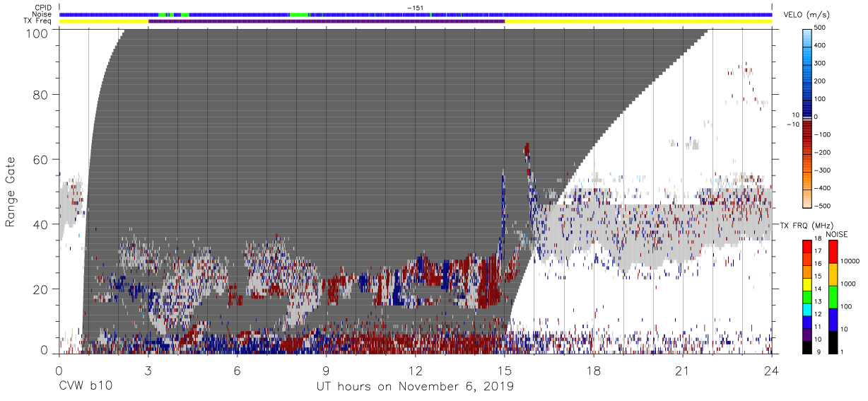
Task: Click the 10000 tick on NOISE legend
Action: click(850, 261)
